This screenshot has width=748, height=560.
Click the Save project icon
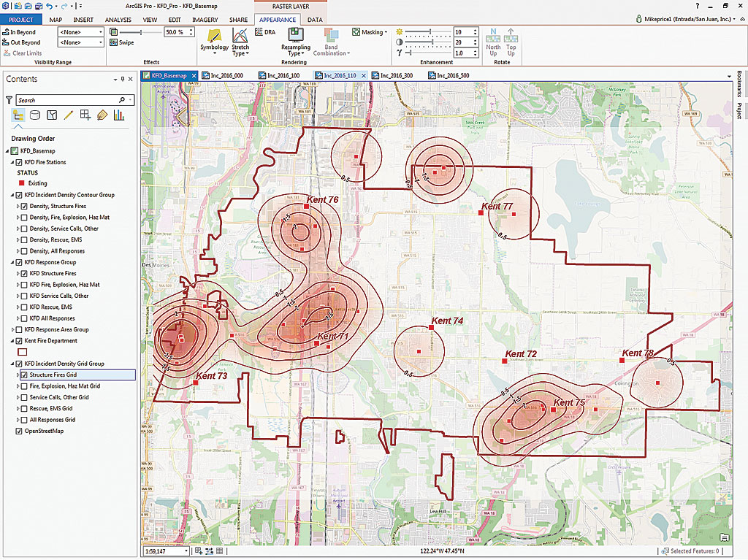coord(39,6)
